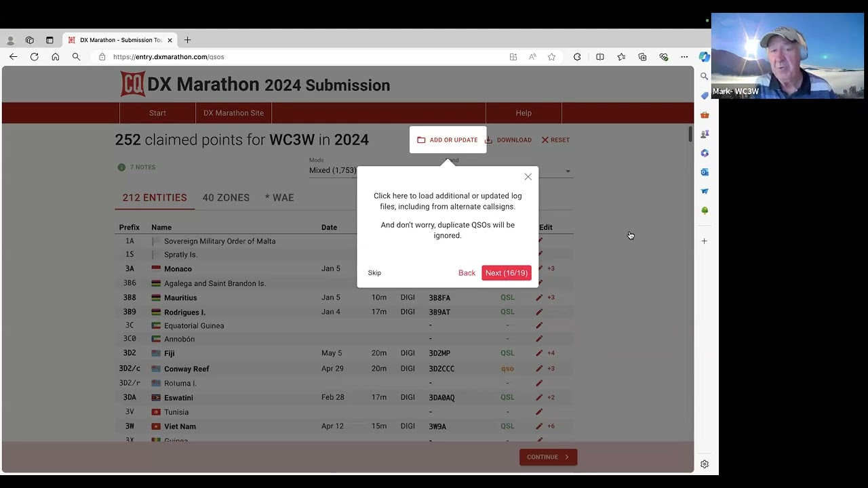
Task: Open the 7 NOTES indicator
Action: click(x=136, y=167)
